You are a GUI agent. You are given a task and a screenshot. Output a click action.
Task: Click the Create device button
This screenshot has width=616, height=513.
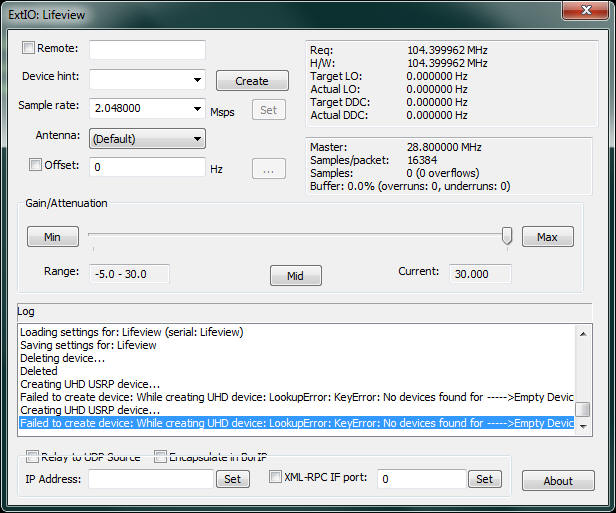[252, 81]
